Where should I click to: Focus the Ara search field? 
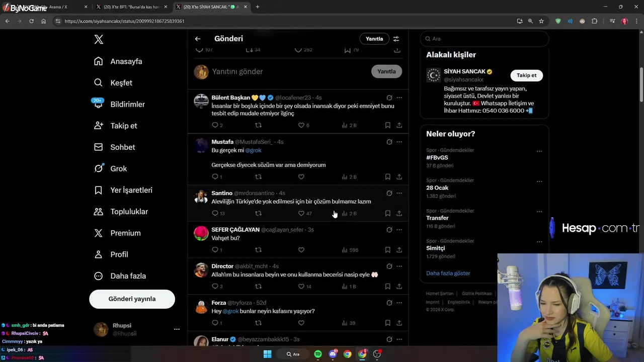click(x=484, y=39)
